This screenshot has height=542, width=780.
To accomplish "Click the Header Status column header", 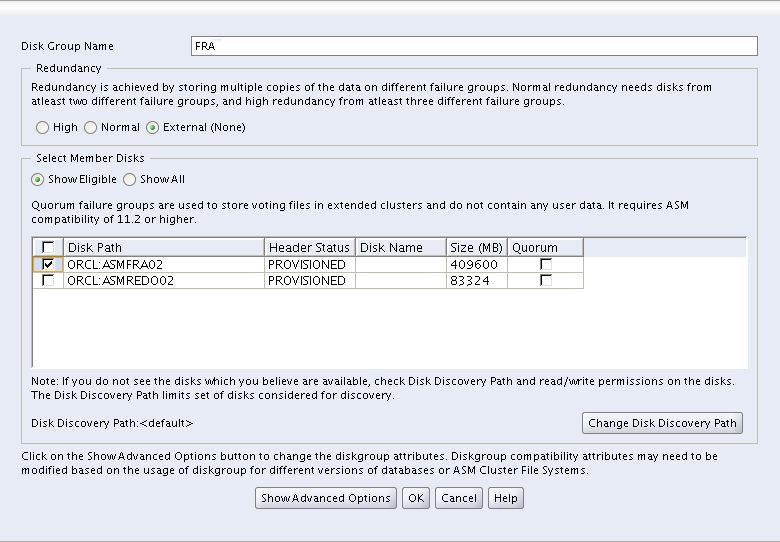I will click(x=309, y=248).
